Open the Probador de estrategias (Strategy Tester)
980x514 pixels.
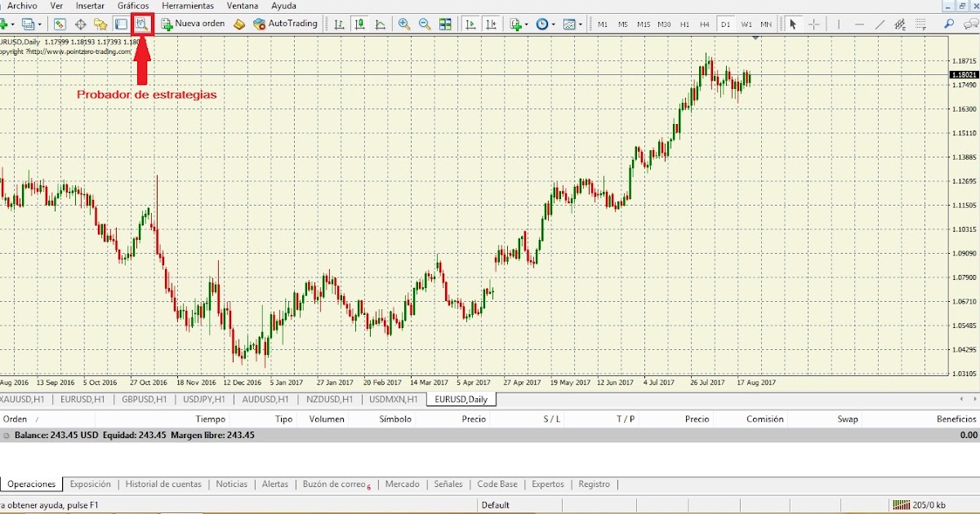tap(142, 24)
